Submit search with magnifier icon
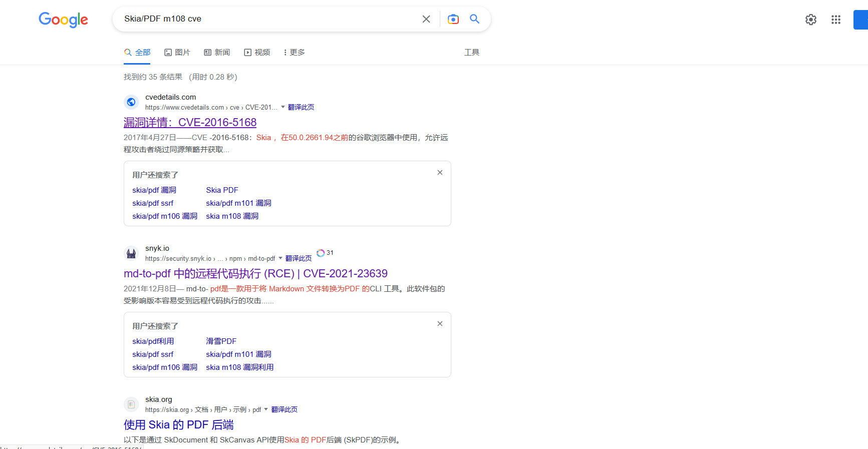Image resolution: width=868 pixels, height=449 pixels. coord(474,19)
